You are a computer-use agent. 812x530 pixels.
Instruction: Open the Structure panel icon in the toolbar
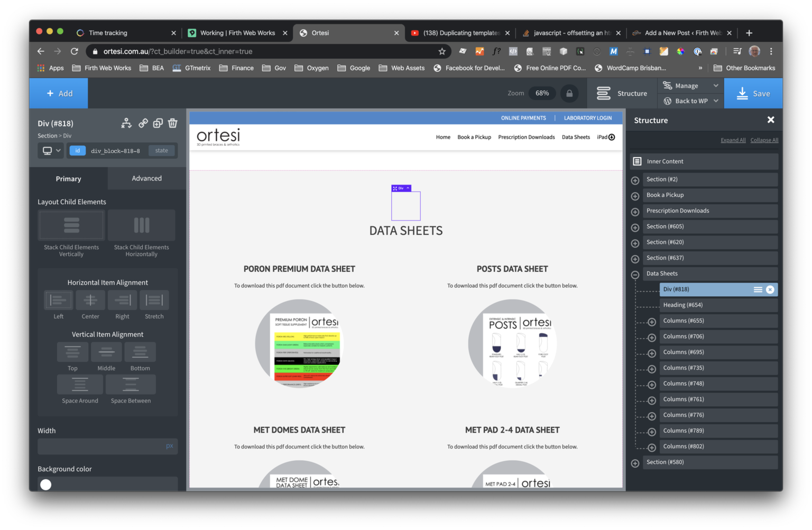(x=604, y=93)
